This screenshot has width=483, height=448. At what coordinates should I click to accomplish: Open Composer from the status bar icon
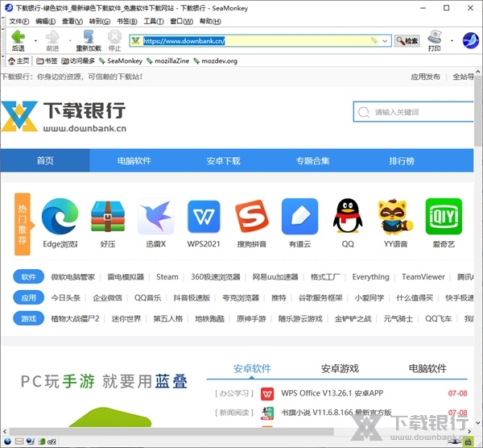(31, 442)
